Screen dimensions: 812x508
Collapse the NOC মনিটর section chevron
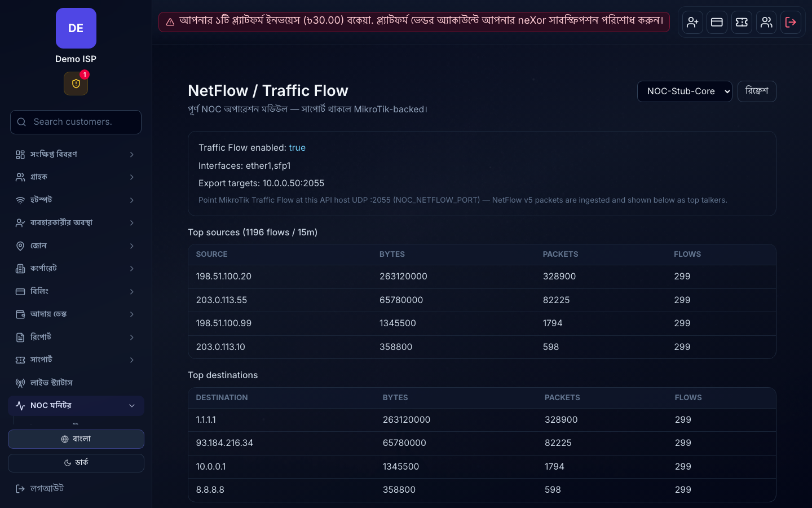coord(132,406)
